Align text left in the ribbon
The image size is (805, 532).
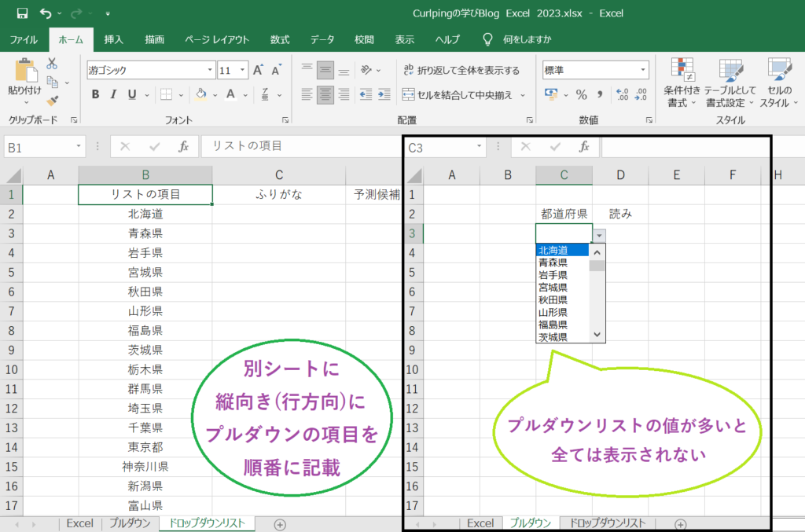(307, 94)
